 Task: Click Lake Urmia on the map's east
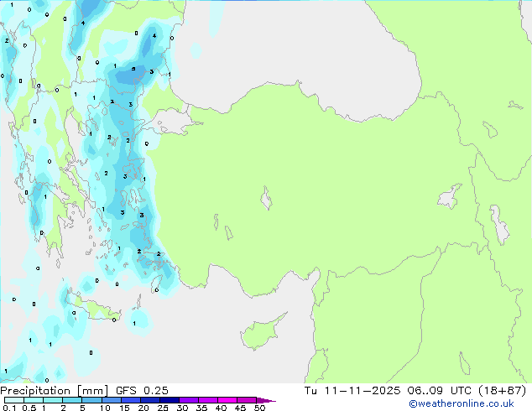[x=499, y=225]
